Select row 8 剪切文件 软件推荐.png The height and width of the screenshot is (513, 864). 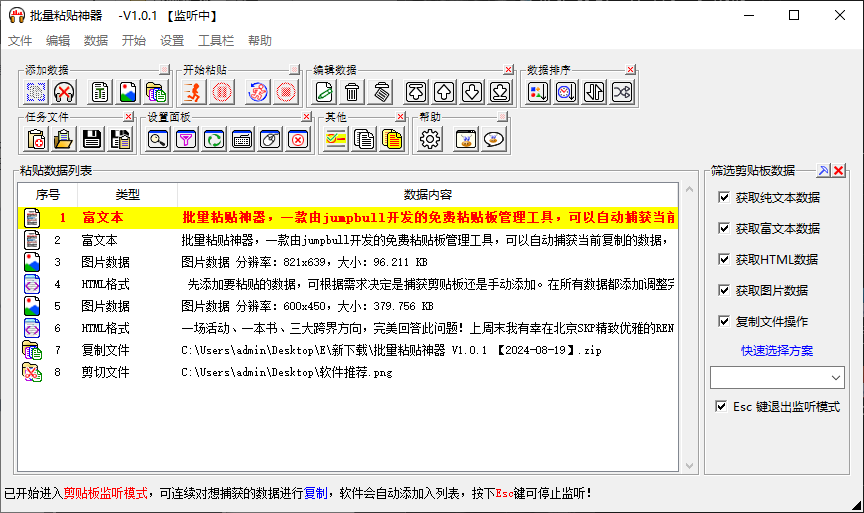348,372
